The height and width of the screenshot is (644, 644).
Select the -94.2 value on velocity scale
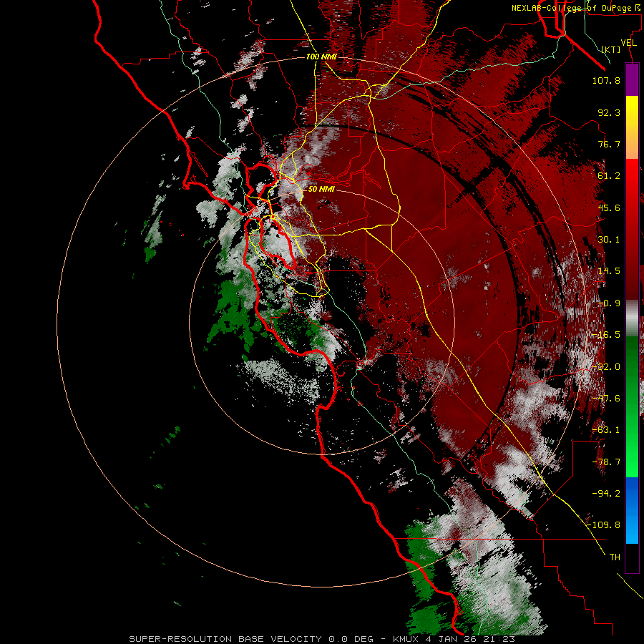(606, 494)
